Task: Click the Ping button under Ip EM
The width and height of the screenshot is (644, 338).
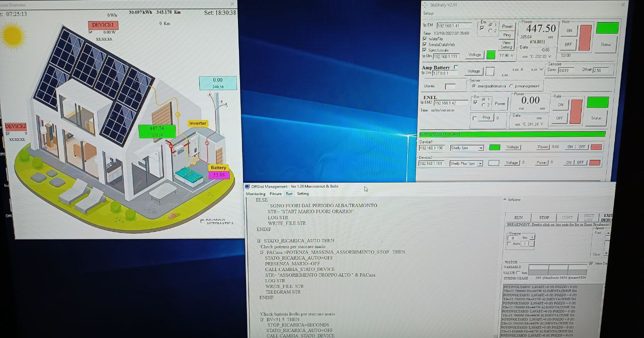Action: (x=507, y=35)
